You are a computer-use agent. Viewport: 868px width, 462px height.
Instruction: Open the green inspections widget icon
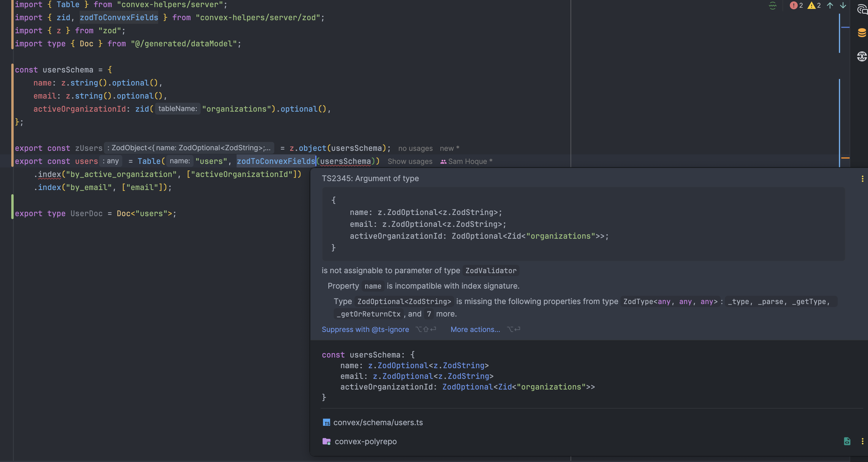[x=772, y=5]
